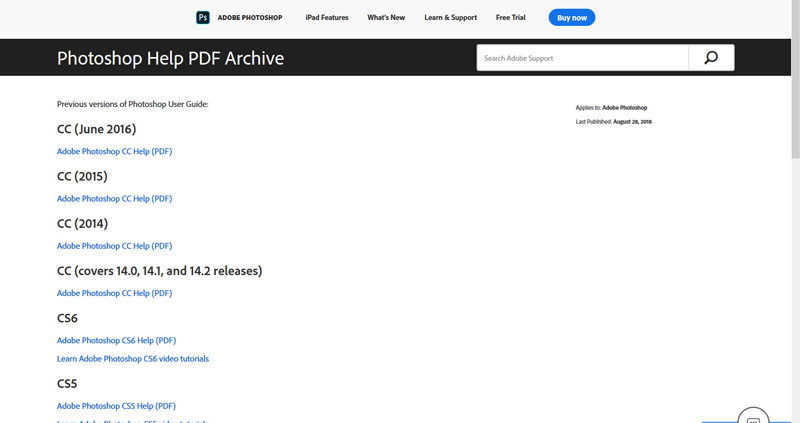Open Learn Adobe Photoshop CS6 video tutorials
This screenshot has height=423, width=800.
pyautogui.click(x=133, y=359)
